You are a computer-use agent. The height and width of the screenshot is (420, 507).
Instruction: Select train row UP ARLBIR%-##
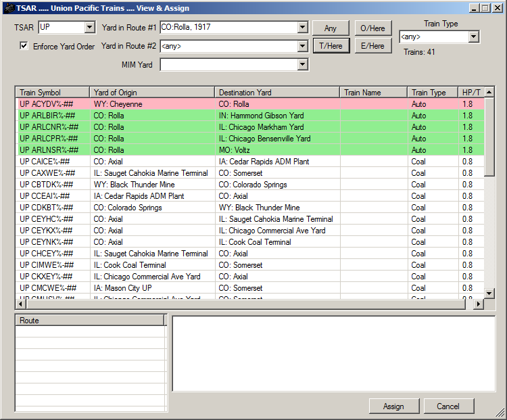click(249, 116)
